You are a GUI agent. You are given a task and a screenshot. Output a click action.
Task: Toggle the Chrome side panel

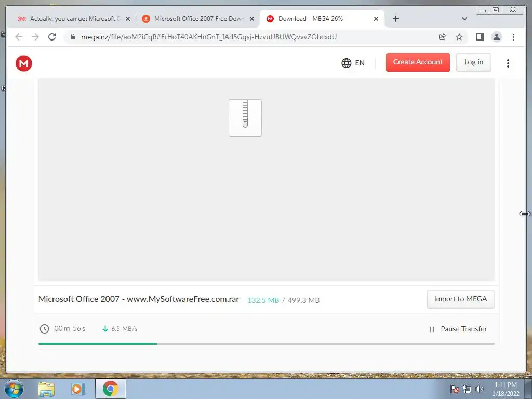coord(480,37)
